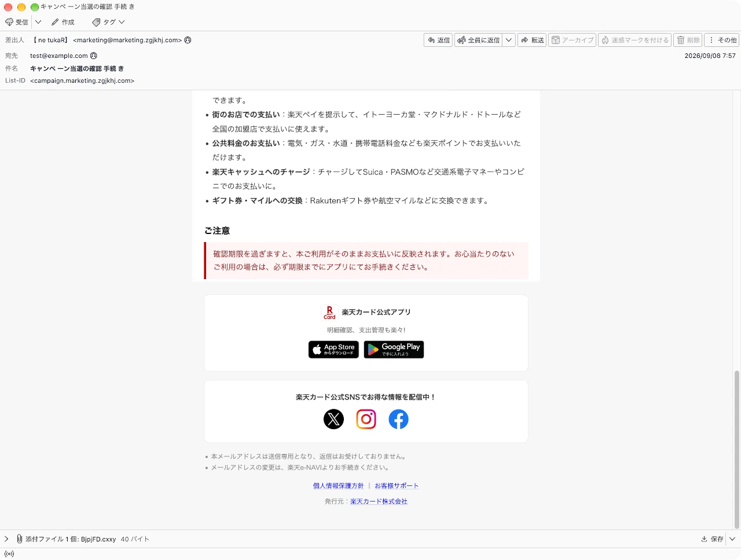Expand the 全員に返信 dropdown arrow
The image size is (741, 560).
click(508, 40)
